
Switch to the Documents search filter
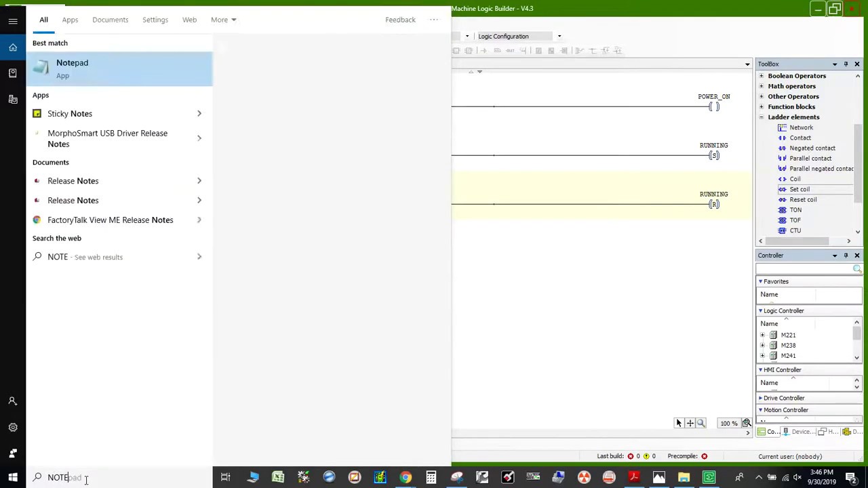pos(110,20)
